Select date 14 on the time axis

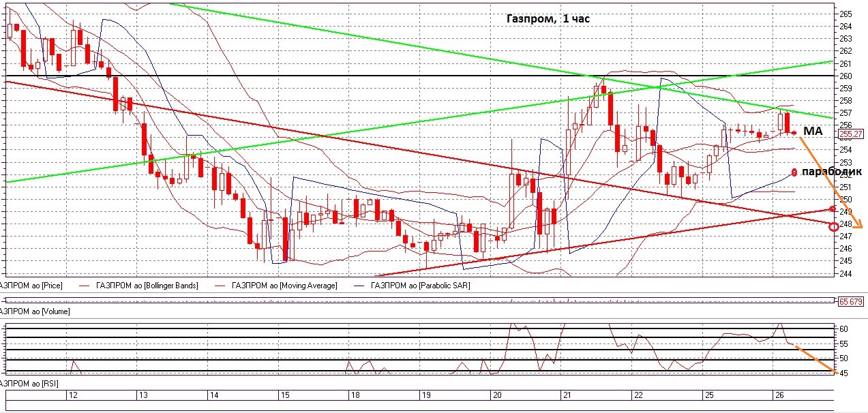click(213, 395)
